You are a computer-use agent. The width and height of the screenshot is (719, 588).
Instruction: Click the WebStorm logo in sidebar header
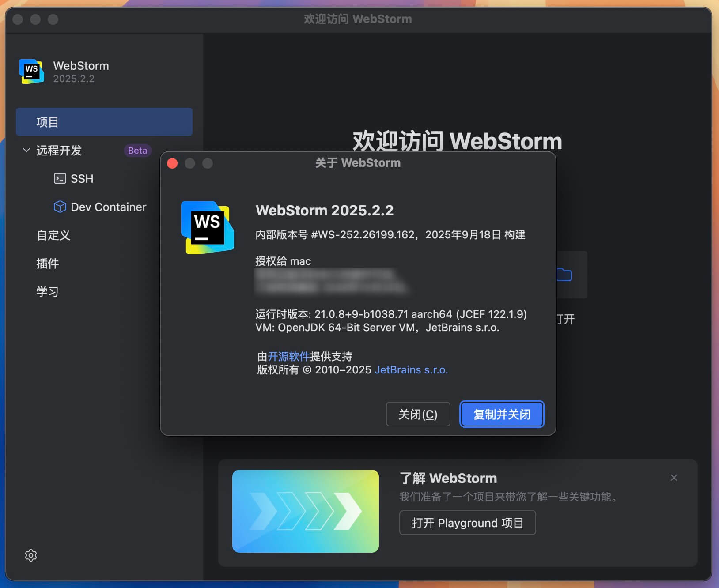tap(32, 71)
